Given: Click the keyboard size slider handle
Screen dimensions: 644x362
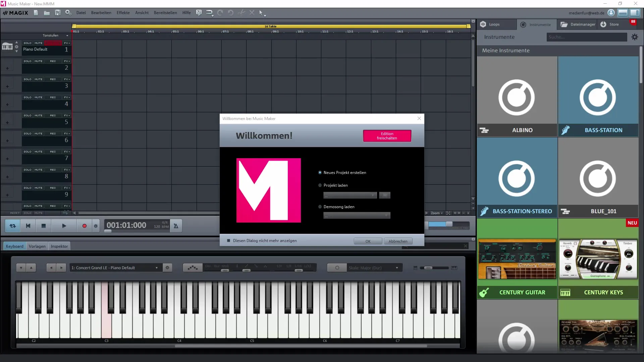Looking at the screenshot, I should click(428, 268).
